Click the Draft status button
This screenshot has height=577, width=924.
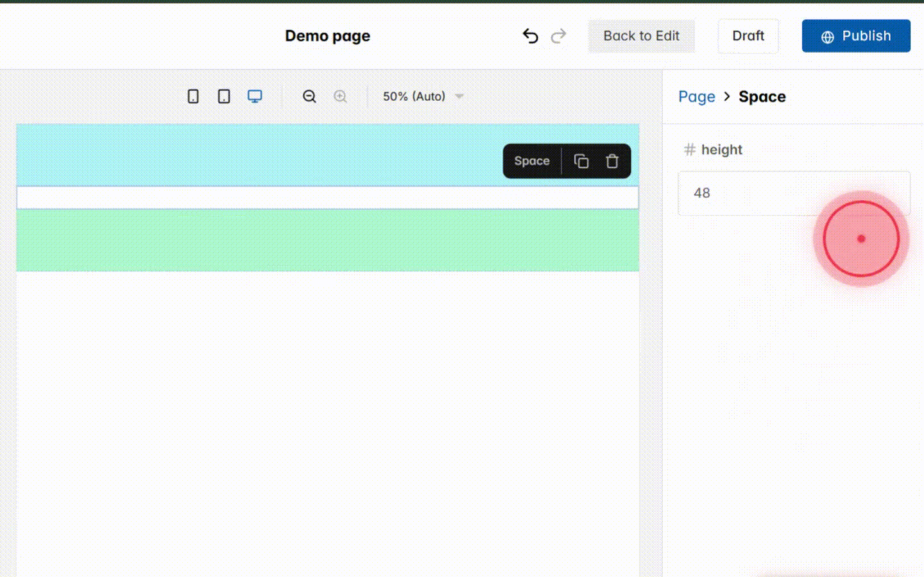(748, 36)
